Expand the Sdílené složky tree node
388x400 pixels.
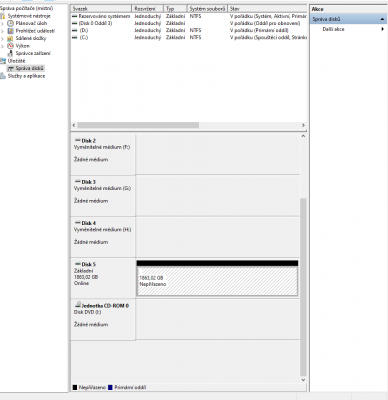[x=3, y=38]
